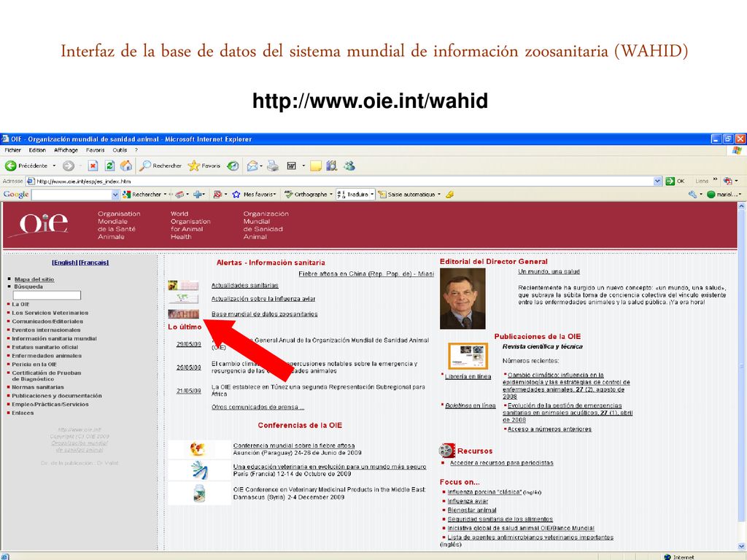Click the film reel Recursos icon
The width and height of the screenshot is (747, 560).
[x=447, y=451]
